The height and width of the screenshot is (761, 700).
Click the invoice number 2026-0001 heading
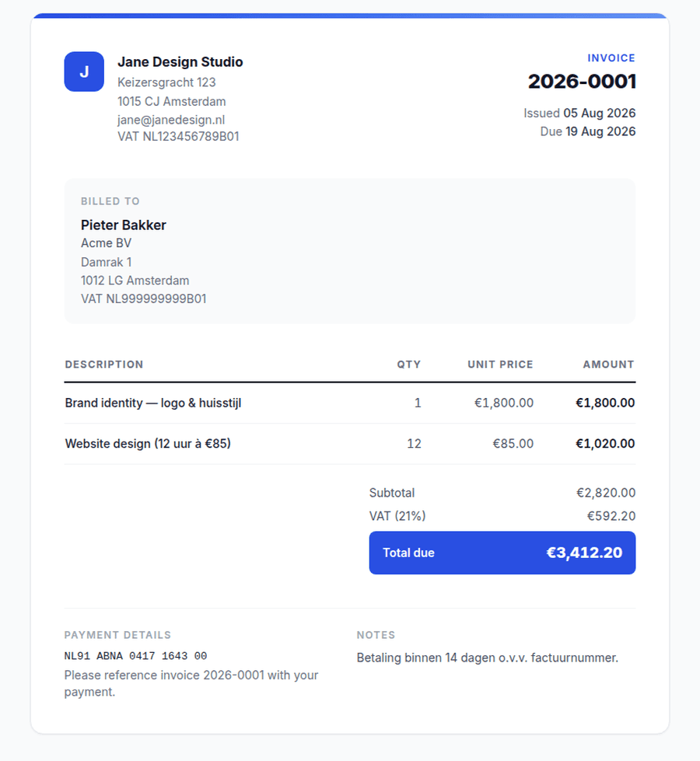coord(582,82)
